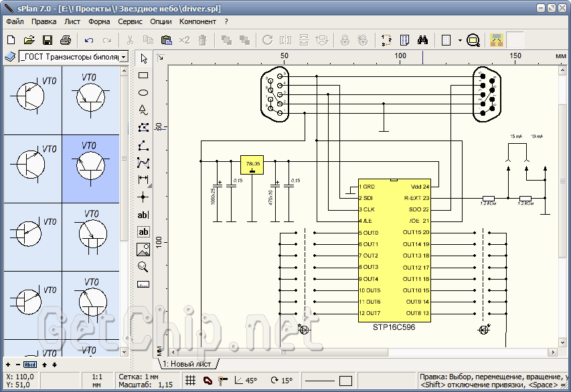Viewport: 571px width, 392px height.
Task: Open the Сервис menu
Action: [130, 21]
